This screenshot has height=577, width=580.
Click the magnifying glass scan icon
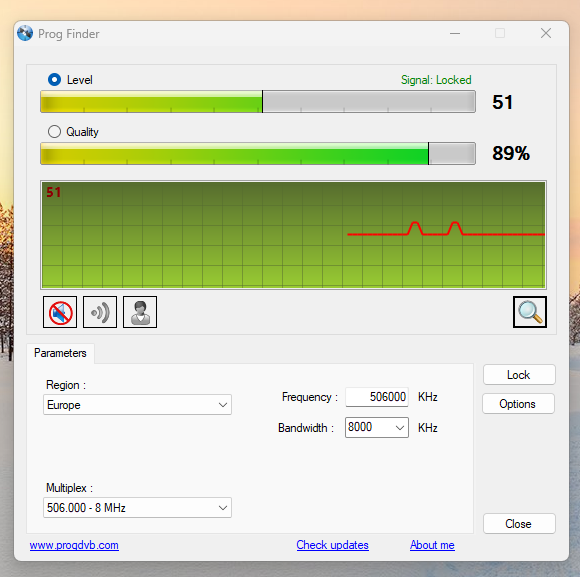[530, 312]
